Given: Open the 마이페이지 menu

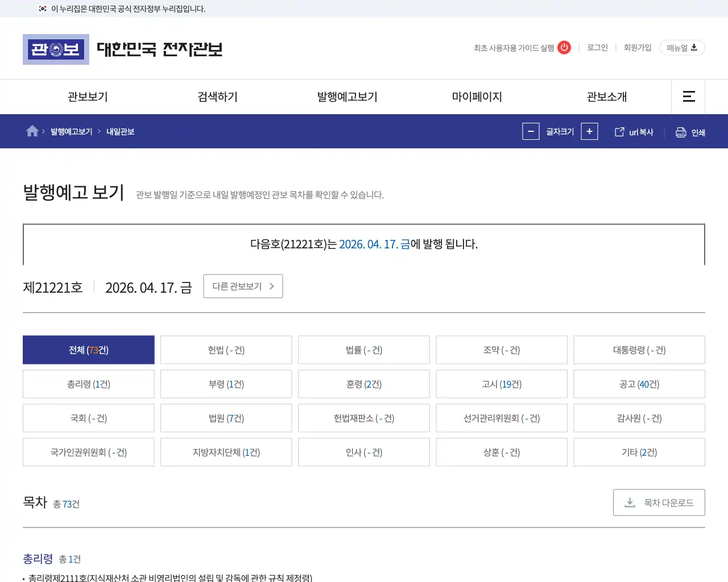Looking at the screenshot, I should point(476,97).
